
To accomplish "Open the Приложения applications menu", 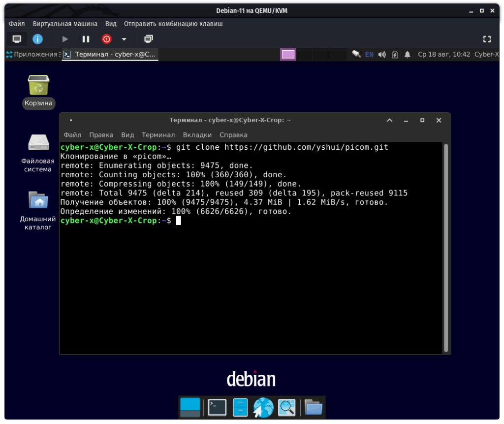I will tap(32, 55).
